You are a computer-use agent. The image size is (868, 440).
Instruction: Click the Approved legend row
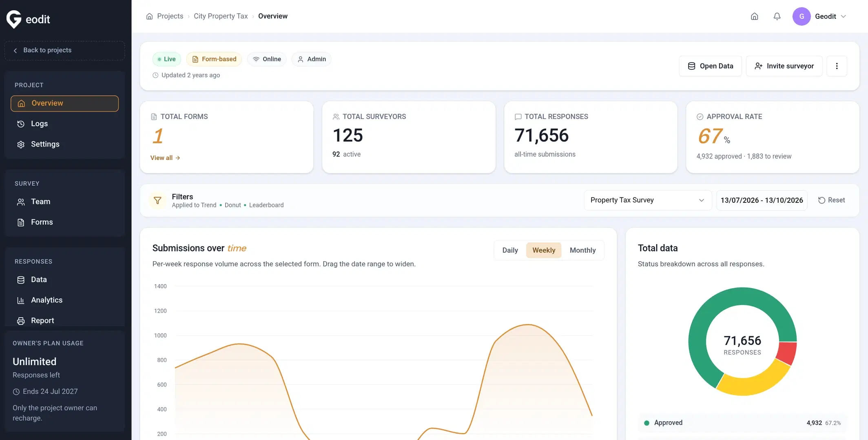pos(742,423)
